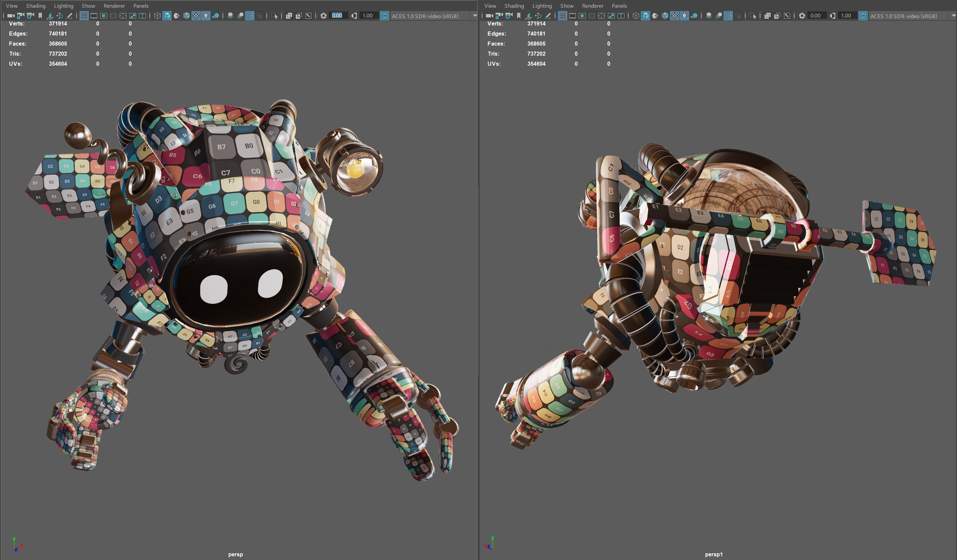Open the Lighting menu in right panel
The height and width of the screenshot is (560, 957).
[542, 6]
